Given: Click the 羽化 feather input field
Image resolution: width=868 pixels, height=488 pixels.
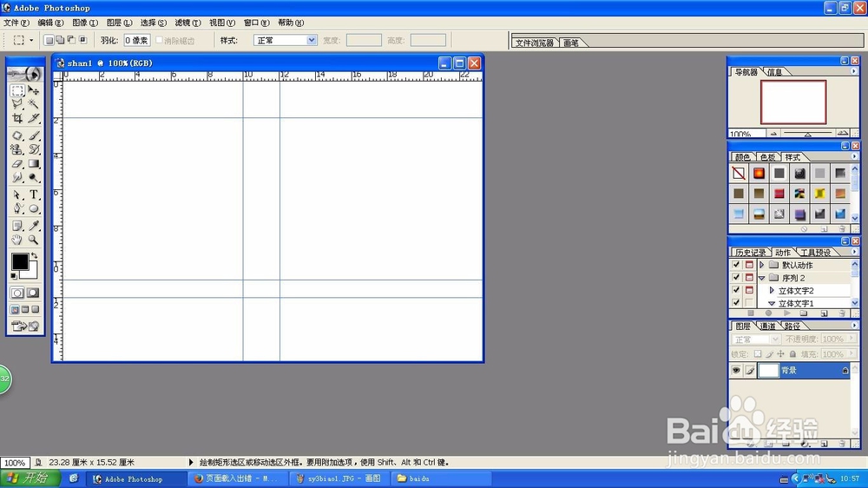Looking at the screenshot, I should click(136, 40).
